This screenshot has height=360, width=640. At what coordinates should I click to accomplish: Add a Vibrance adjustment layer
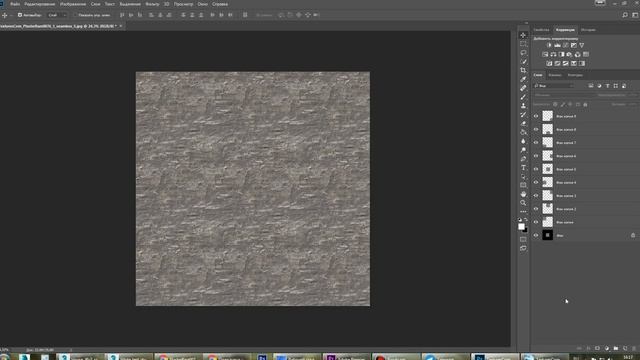click(582, 45)
